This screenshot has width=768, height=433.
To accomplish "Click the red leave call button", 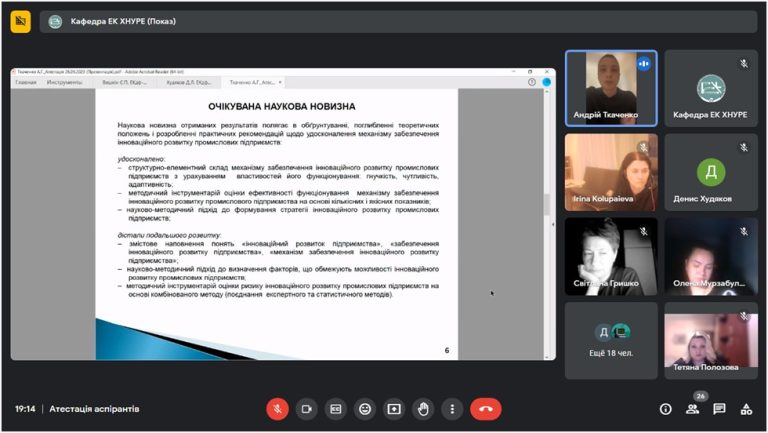I will pyautogui.click(x=486, y=409).
